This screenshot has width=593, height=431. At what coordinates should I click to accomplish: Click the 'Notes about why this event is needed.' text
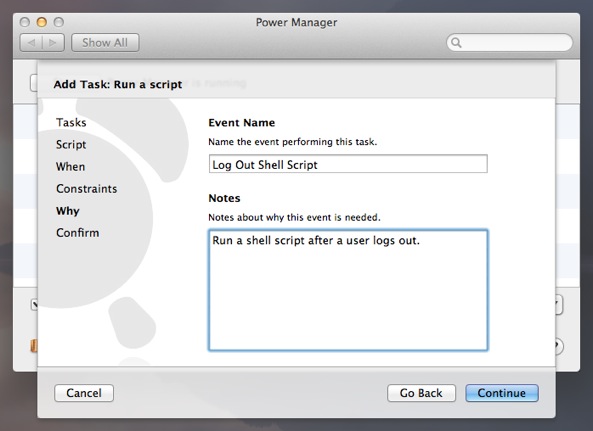(294, 217)
